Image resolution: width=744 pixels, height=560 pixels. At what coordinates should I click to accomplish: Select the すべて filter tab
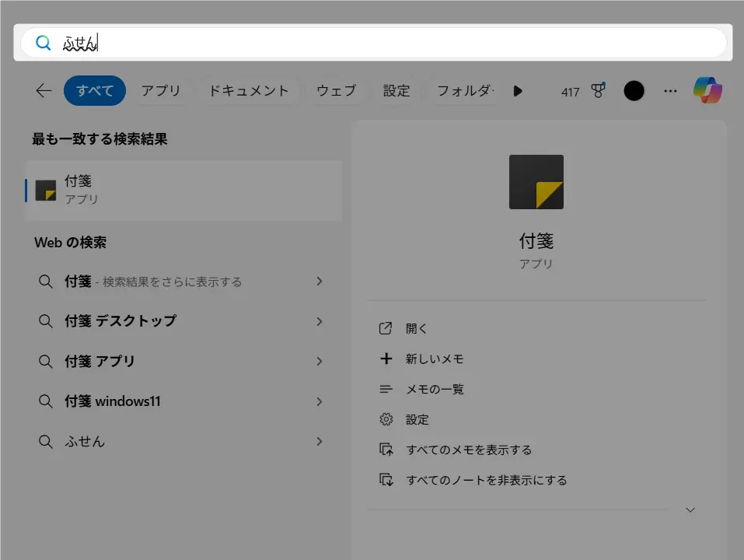click(95, 90)
